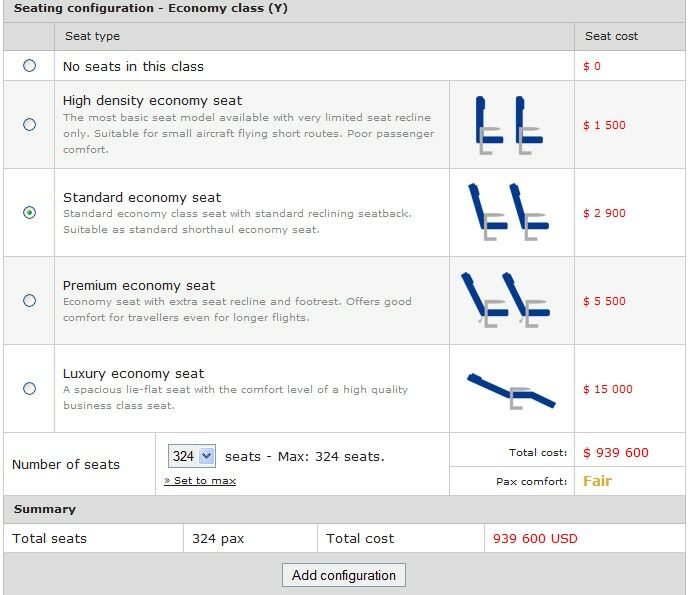Click the high density economy seat icon

click(510, 125)
